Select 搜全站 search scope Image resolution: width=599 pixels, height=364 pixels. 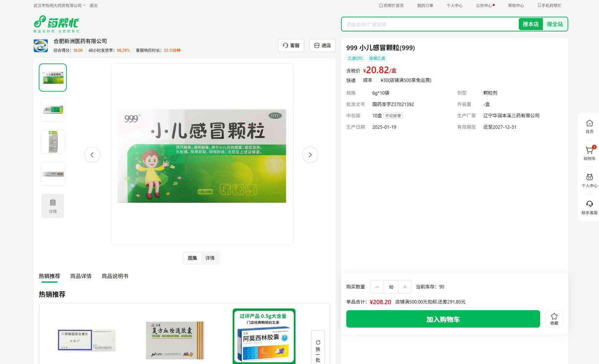pyautogui.click(x=555, y=24)
